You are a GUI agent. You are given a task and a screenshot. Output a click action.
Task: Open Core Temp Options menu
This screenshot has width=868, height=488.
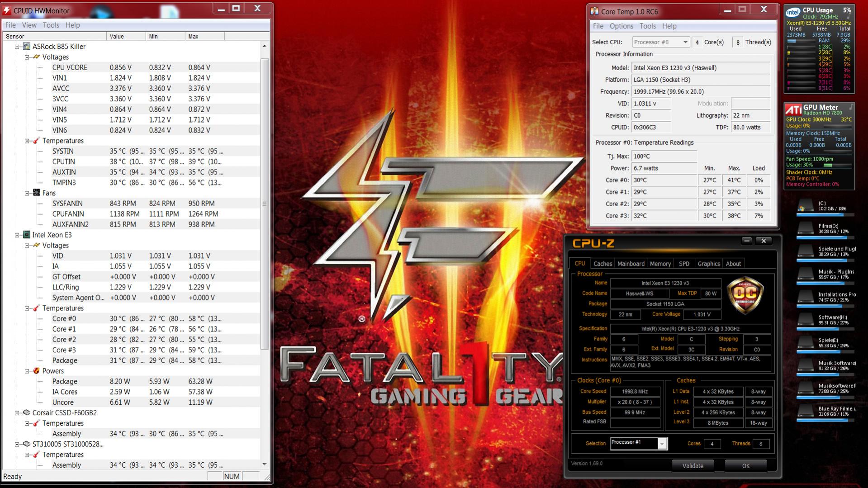(621, 26)
